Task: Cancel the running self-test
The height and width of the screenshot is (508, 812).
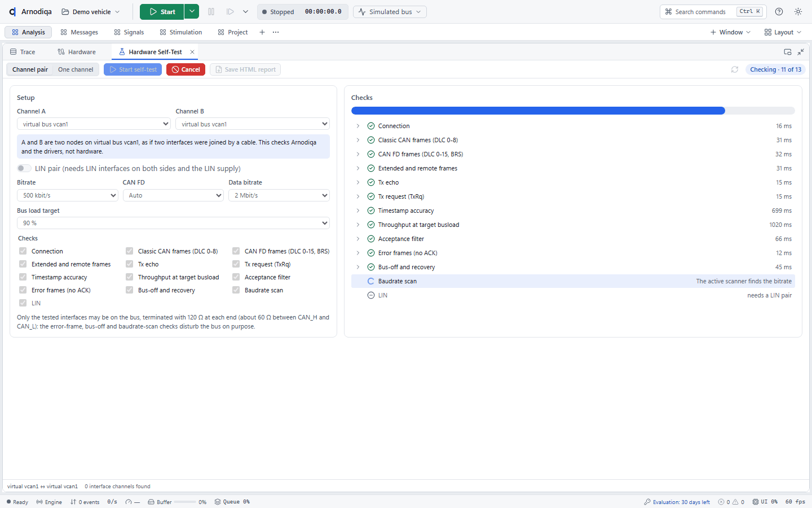Action: [x=186, y=69]
